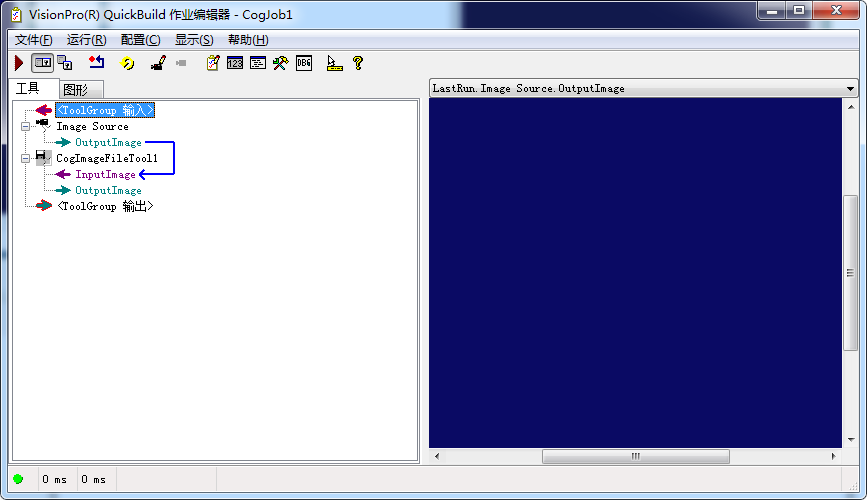
Task: Maximize the QuickBuild window
Action: click(799, 11)
